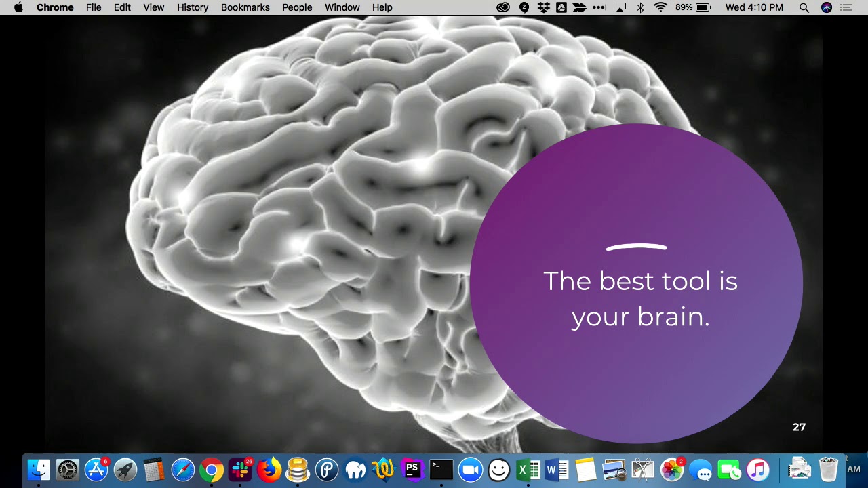Image resolution: width=868 pixels, height=488 pixels.
Task: Open Notification Center list icon
Action: [846, 7]
